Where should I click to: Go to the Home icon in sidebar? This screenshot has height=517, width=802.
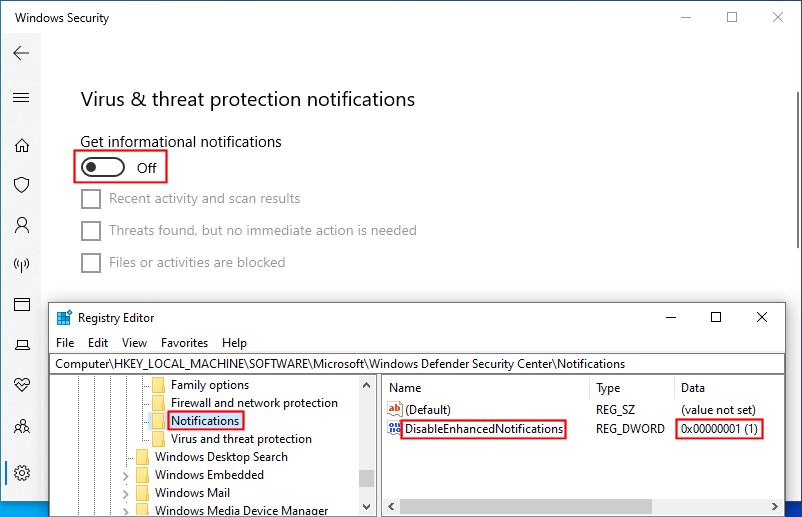point(21,146)
